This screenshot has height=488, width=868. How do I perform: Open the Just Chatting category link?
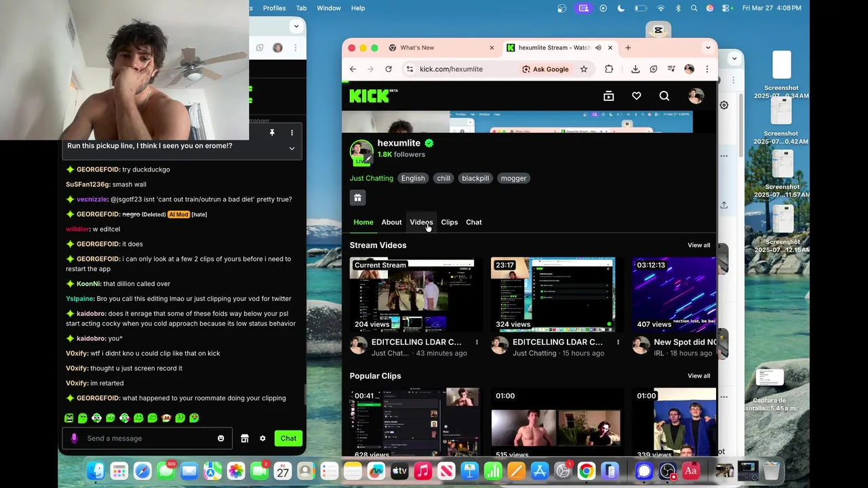coord(372,178)
